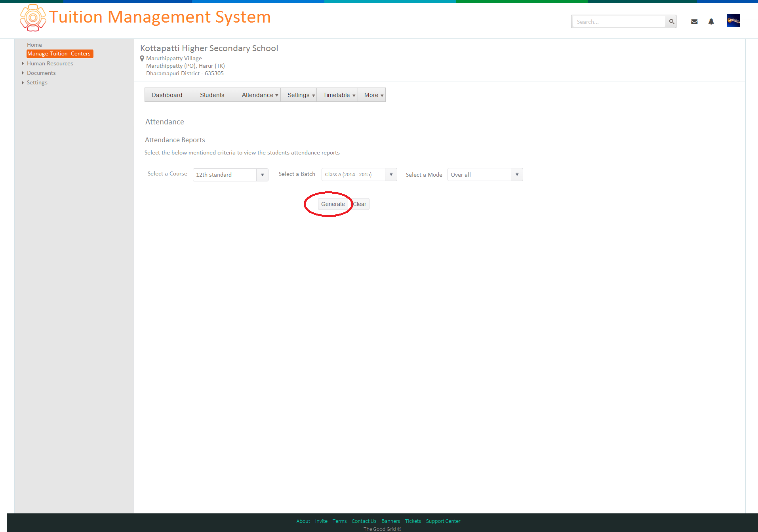This screenshot has width=758, height=532.
Task: Open the messages envelope icon
Action: click(x=694, y=22)
